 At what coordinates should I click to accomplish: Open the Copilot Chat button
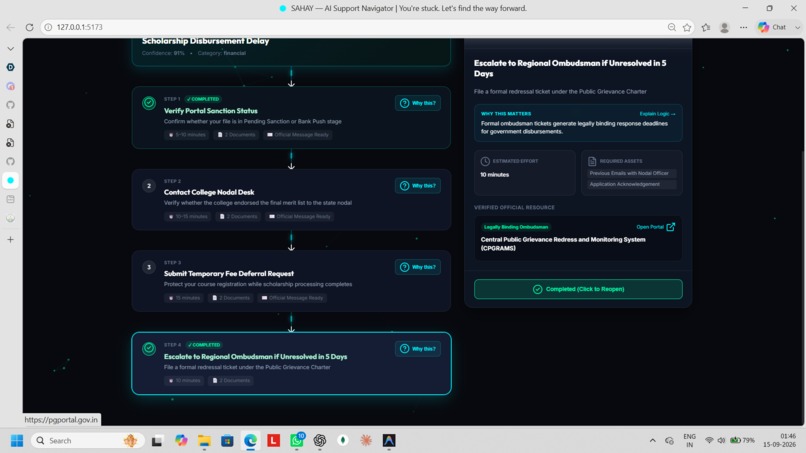tap(773, 27)
